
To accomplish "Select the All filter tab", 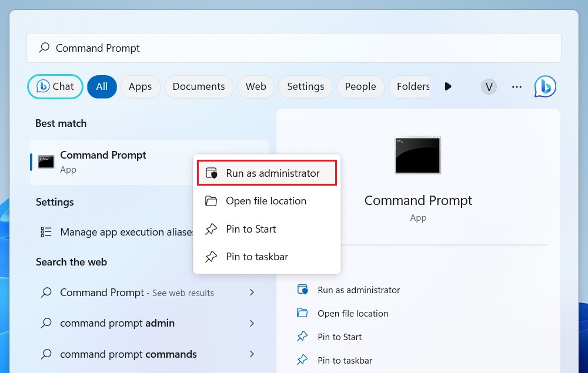I will [102, 86].
